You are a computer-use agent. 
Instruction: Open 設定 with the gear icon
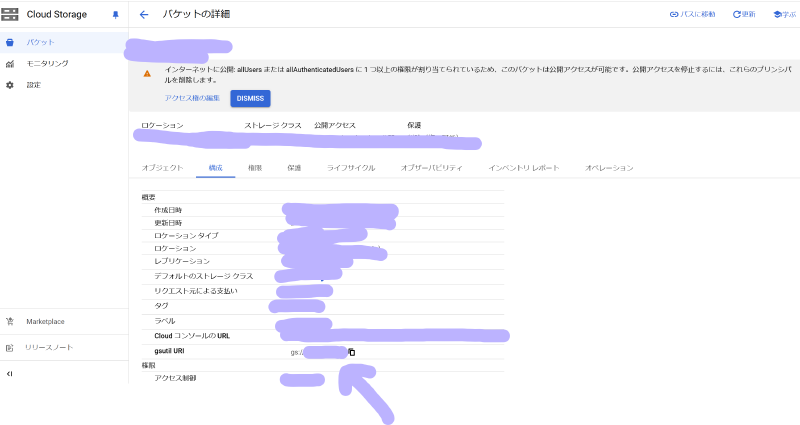pyautogui.click(x=33, y=85)
